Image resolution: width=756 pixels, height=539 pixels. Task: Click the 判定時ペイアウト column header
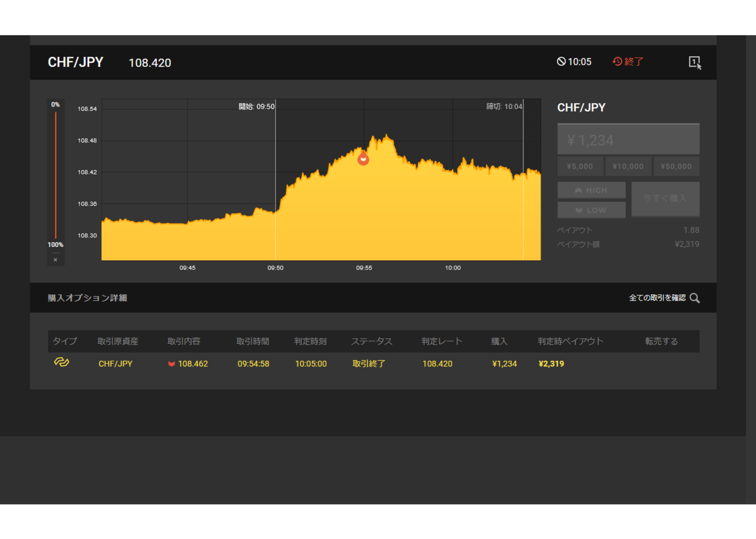tap(571, 341)
